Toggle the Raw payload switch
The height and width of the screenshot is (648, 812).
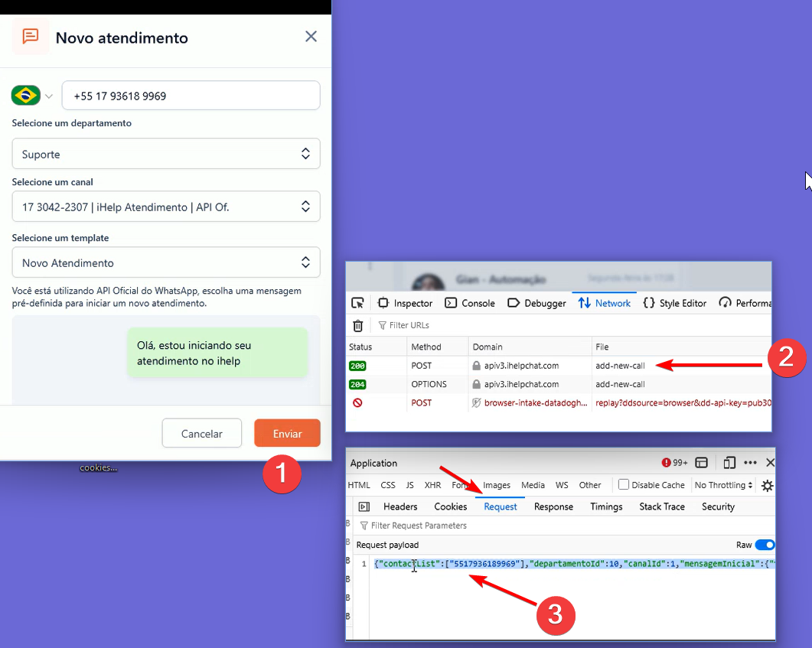click(x=765, y=545)
